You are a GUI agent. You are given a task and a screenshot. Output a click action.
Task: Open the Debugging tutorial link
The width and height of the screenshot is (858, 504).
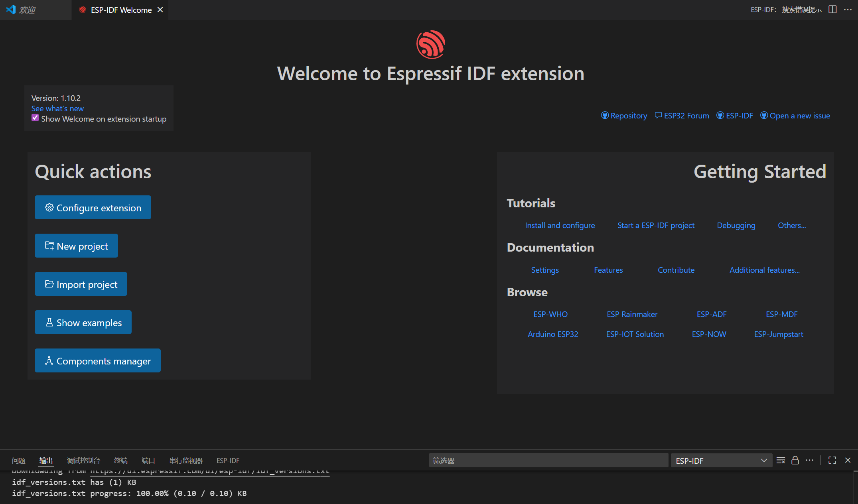(x=736, y=225)
